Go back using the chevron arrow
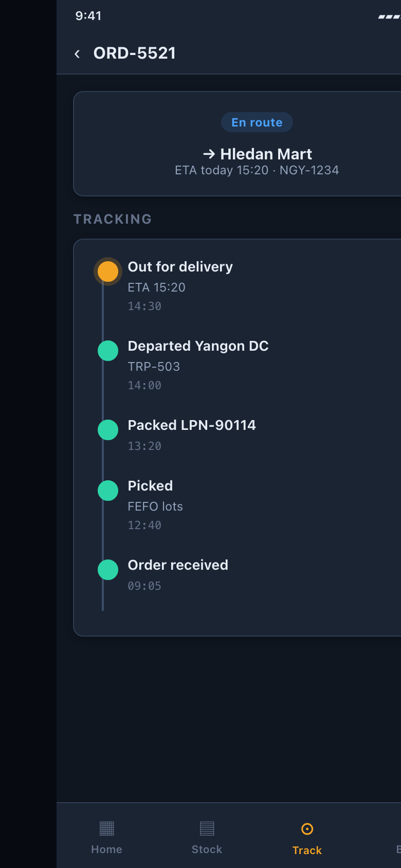The width and height of the screenshot is (401, 868). tap(77, 53)
